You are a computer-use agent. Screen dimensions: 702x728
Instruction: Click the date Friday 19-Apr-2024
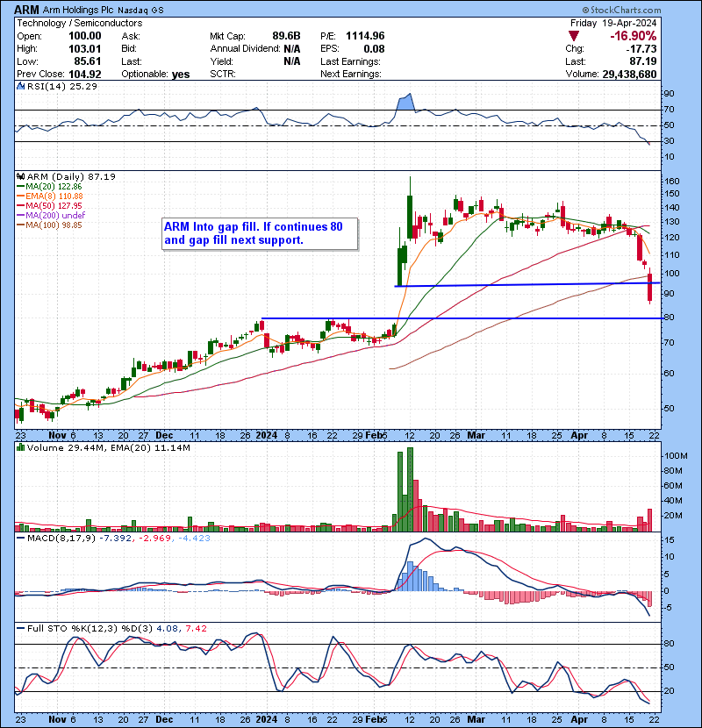click(613, 23)
